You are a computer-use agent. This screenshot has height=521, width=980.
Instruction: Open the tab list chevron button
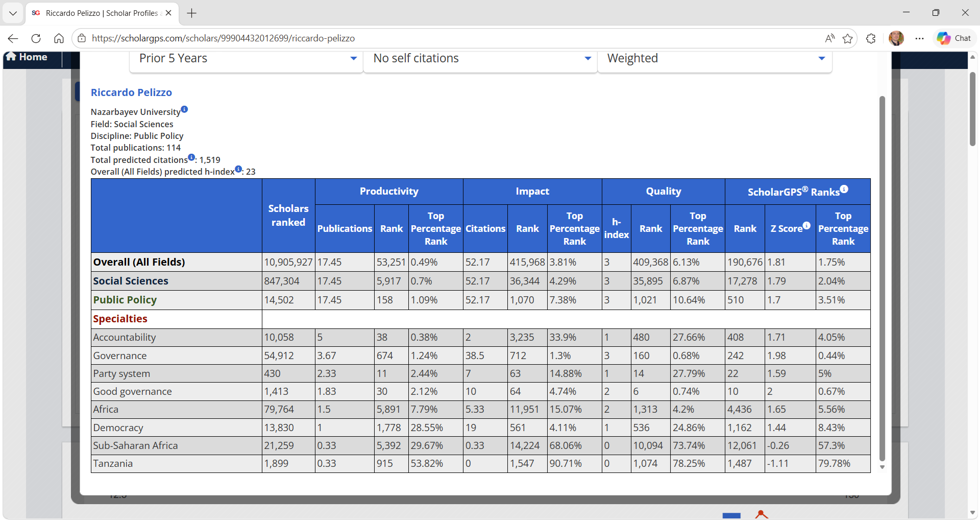tap(13, 13)
